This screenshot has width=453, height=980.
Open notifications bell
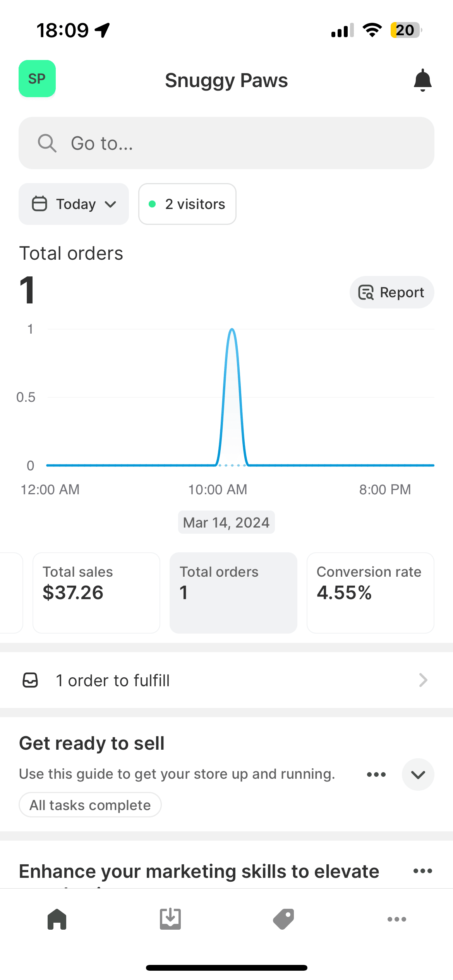pyautogui.click(x=422, y=80)
